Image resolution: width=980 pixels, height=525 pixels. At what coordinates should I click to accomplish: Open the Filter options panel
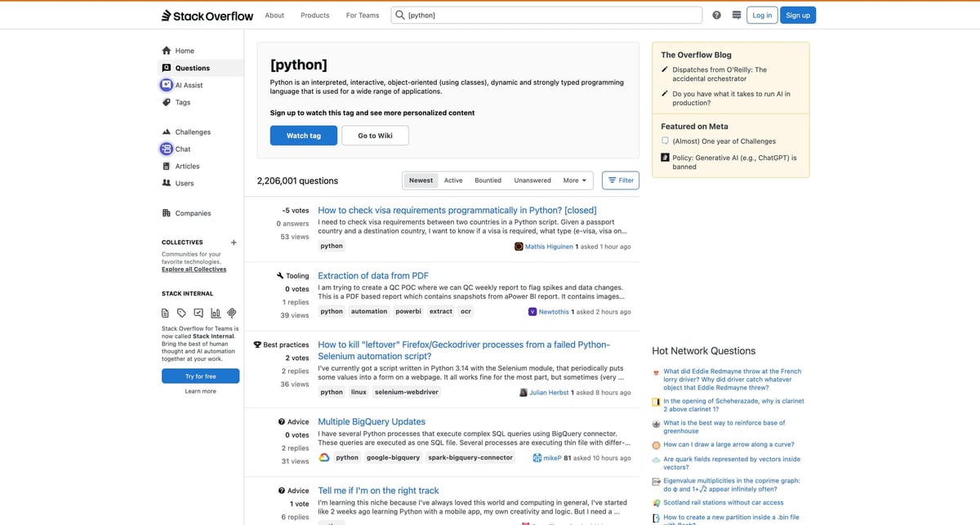[x=621, y=180]
